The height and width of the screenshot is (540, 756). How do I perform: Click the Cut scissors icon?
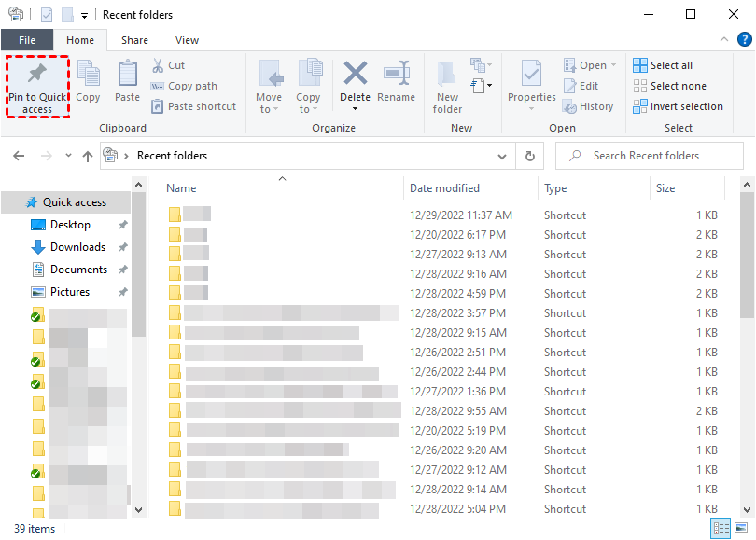(x=158, y=65)
